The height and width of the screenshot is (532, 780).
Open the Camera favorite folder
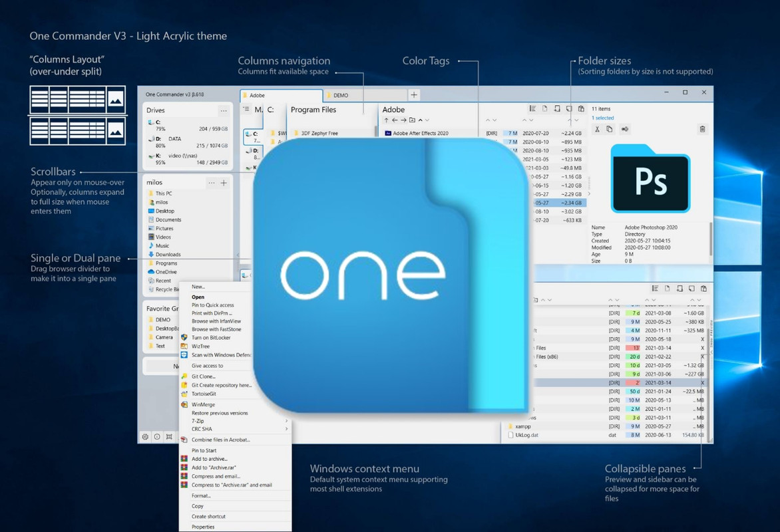tap(160, 337)
